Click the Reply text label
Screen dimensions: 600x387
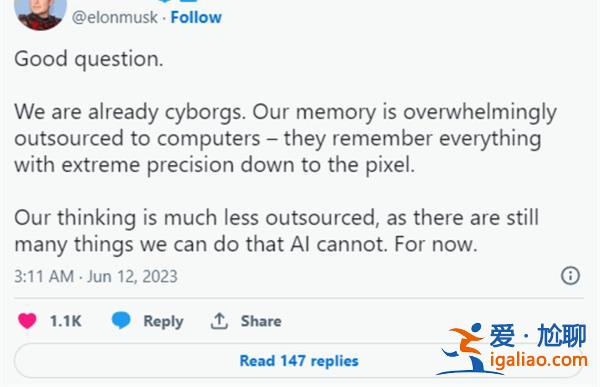(x=163, y=322)
